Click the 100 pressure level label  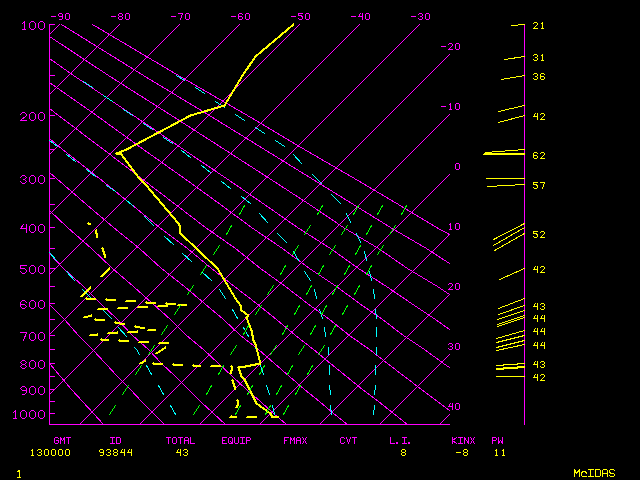33,25
